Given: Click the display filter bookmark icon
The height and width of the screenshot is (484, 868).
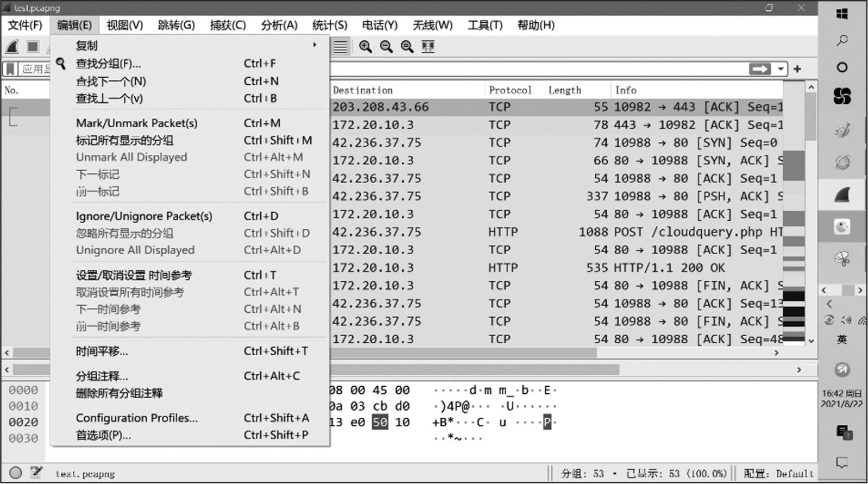Looking at the screenshot, I should click(x=10, y=69).
